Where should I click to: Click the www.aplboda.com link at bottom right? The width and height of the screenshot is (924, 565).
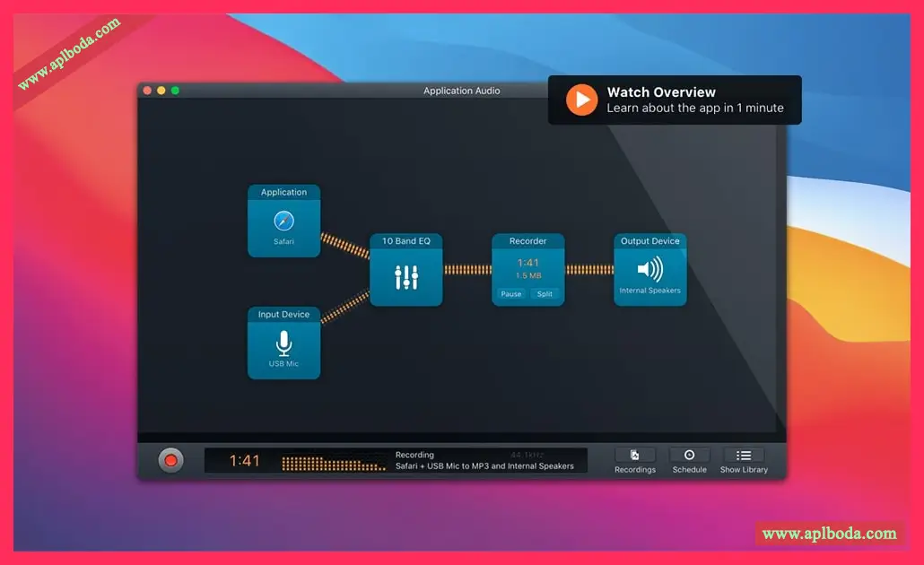[829, 534]
